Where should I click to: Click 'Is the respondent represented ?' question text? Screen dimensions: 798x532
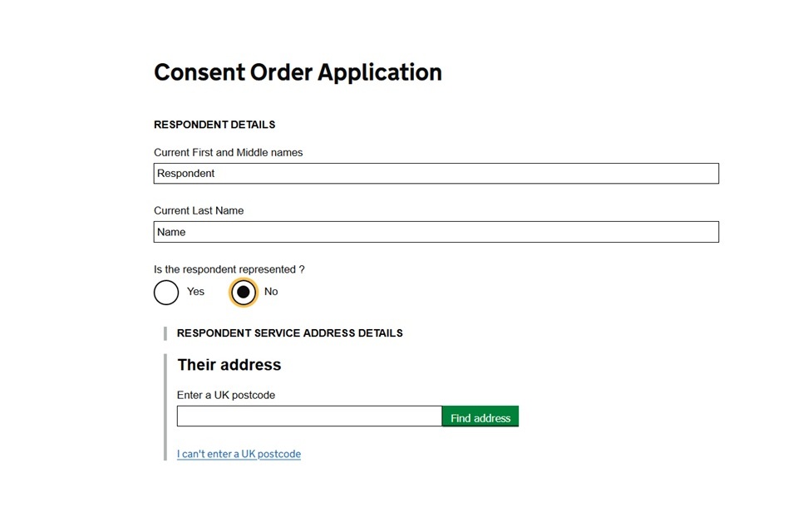(x=229, y=269)
